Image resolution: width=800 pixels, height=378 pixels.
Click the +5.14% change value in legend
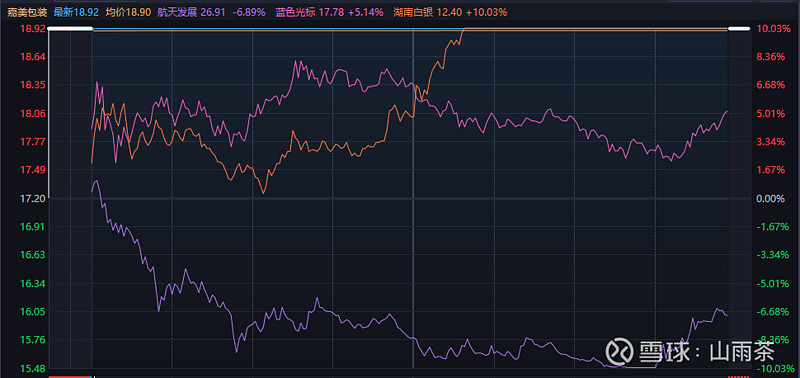(365, 12)
